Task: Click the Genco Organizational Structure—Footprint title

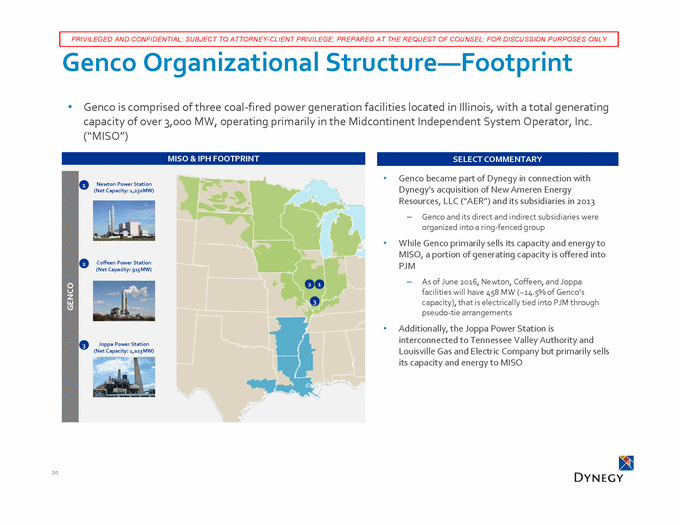Action: tap(316, 64)
